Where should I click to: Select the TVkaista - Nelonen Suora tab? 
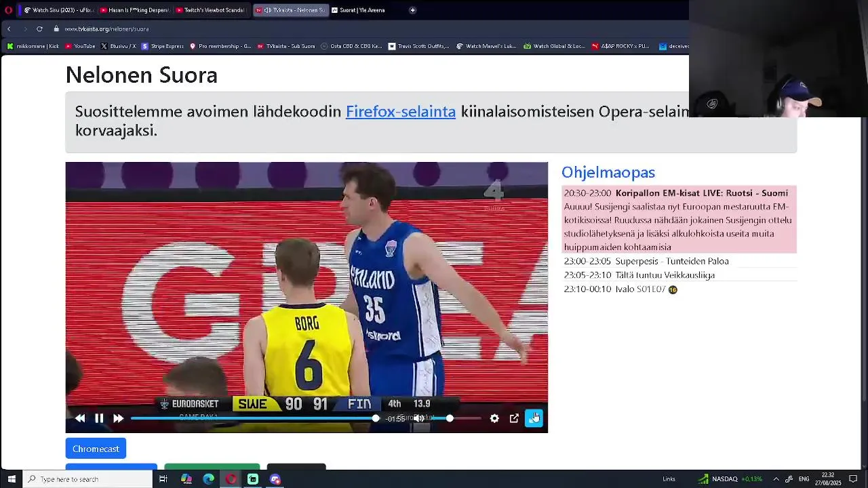(291, 10)
